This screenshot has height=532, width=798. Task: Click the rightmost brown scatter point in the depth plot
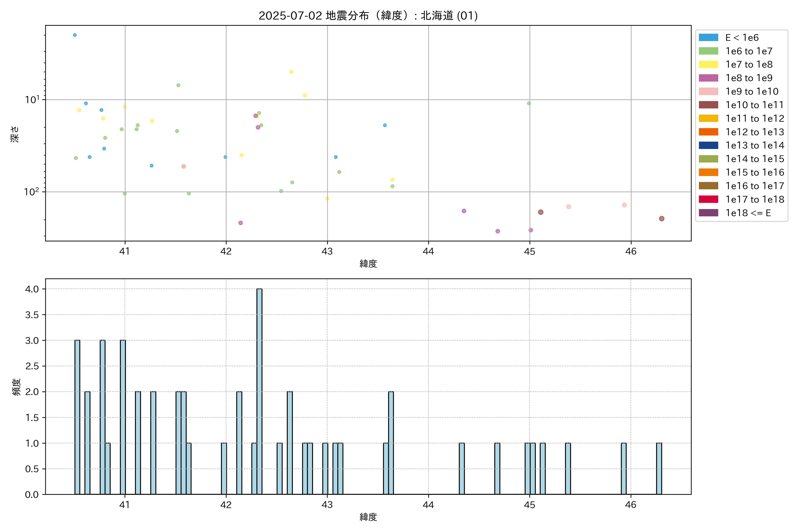[662, 219]
